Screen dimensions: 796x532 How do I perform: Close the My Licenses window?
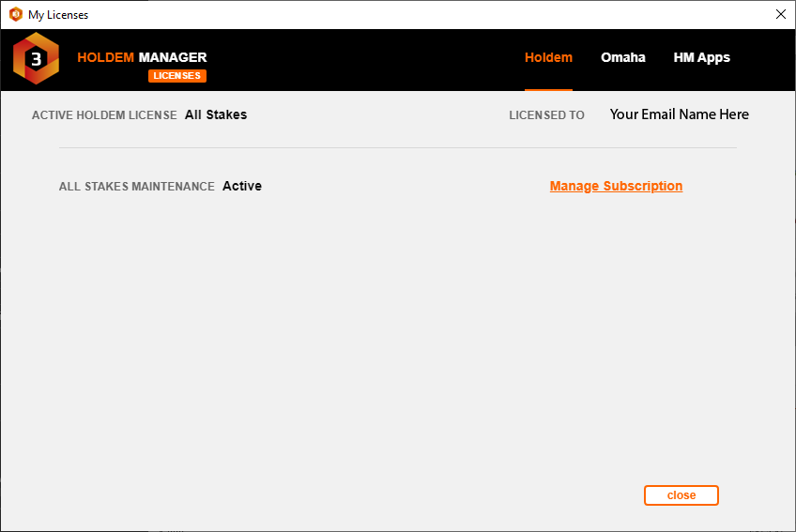[x=781, y=14]
